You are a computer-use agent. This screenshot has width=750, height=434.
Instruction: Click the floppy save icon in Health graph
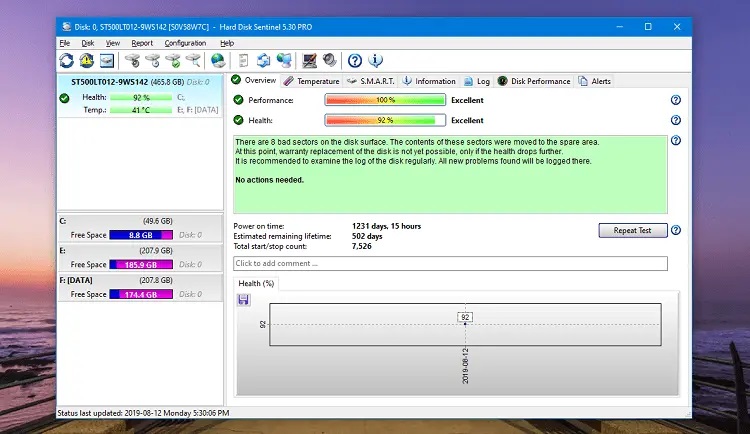click(243, 300)
